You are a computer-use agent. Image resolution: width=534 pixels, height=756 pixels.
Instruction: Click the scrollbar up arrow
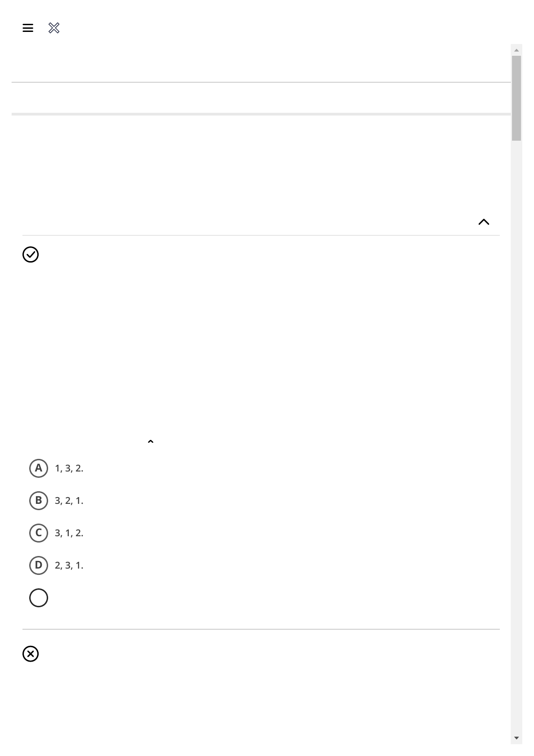tap(516, 50)
